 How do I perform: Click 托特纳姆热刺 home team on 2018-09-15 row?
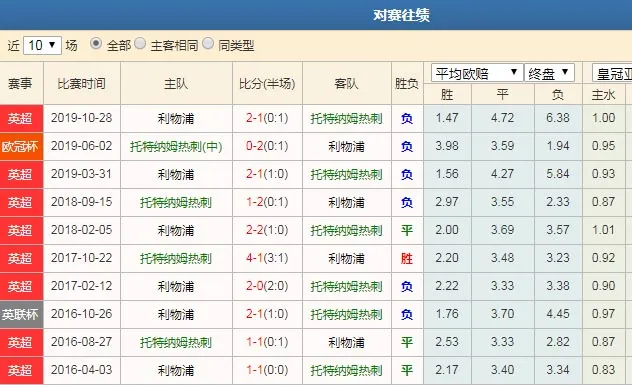[x=176, y=202]
